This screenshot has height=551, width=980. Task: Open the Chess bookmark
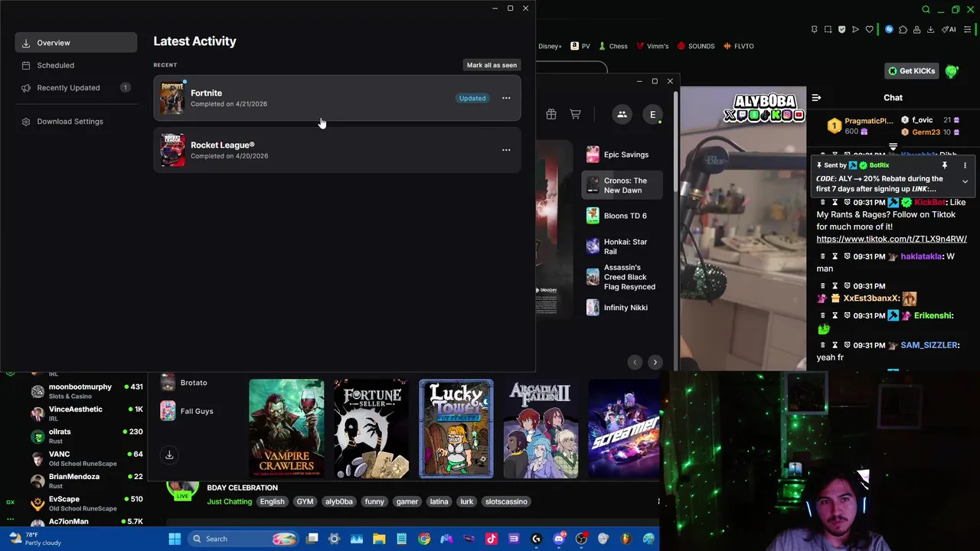tap(613, 46)
